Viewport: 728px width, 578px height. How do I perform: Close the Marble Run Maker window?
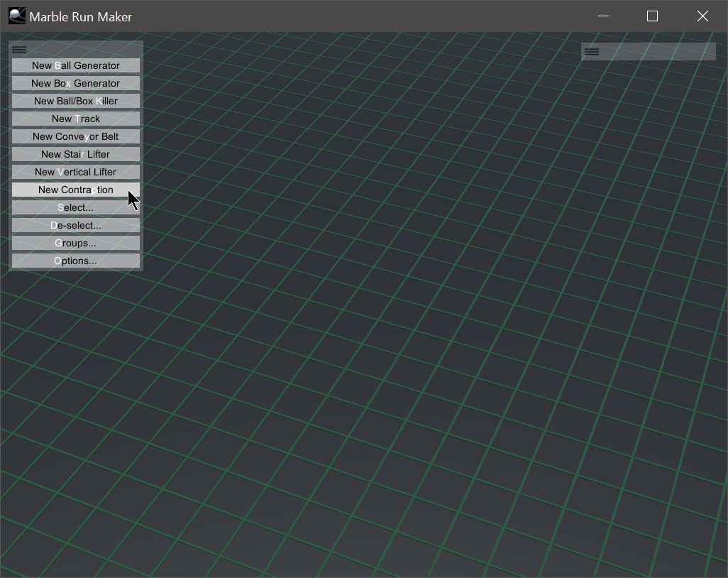point(702,16)
